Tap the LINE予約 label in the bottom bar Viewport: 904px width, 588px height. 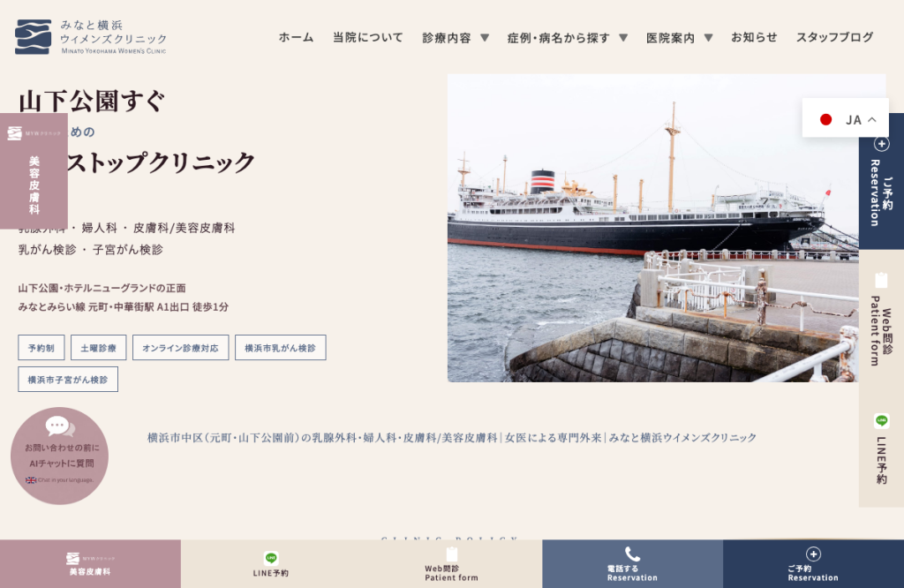(271, 573)
